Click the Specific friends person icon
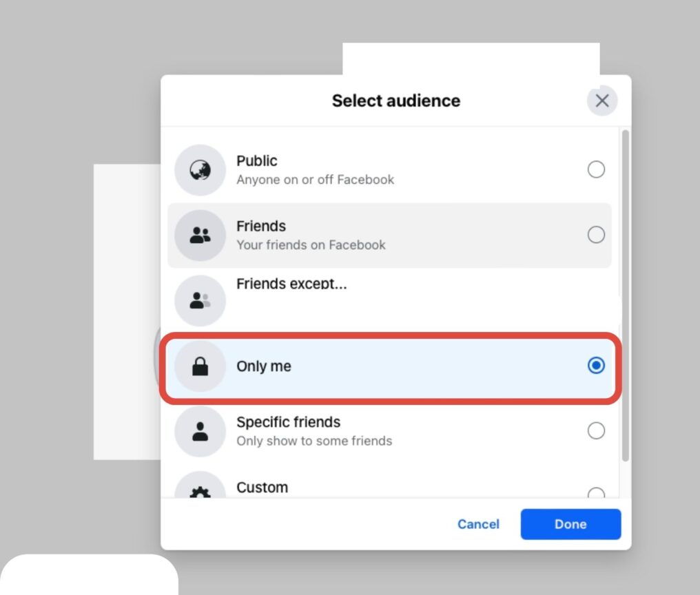 [199, 430]
